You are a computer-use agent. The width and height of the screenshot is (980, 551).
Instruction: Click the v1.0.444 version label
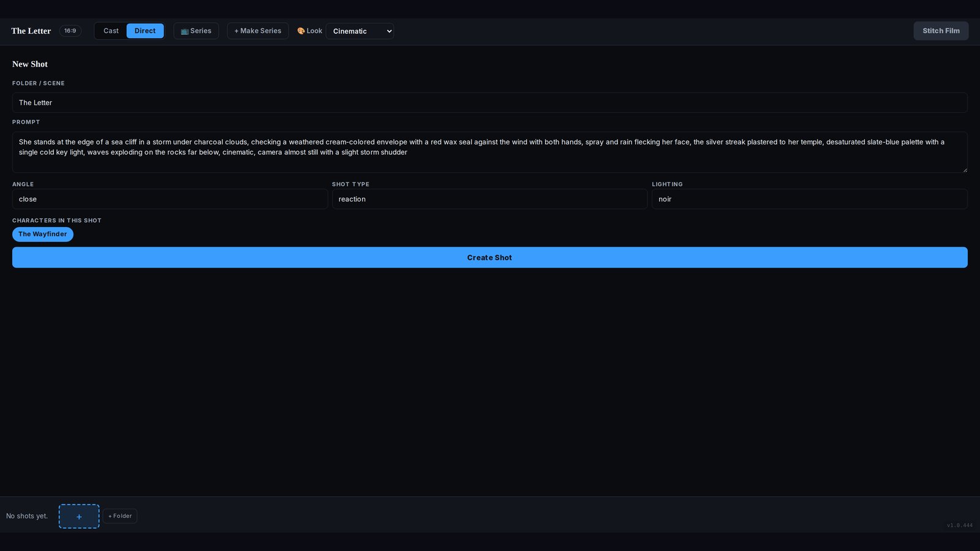click(x=960, y=525)
